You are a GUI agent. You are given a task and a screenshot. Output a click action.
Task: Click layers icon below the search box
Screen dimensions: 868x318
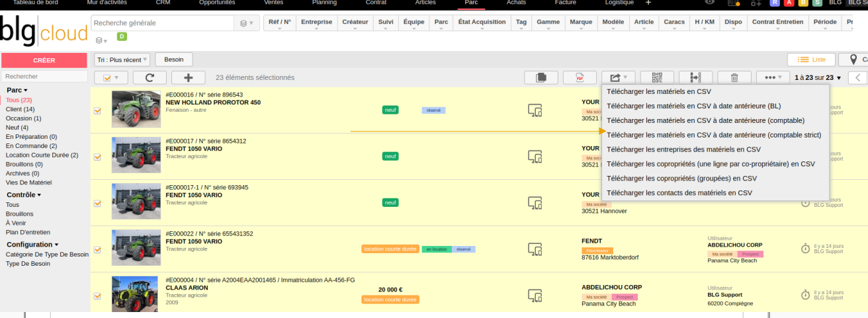click(x=101, y=40)
